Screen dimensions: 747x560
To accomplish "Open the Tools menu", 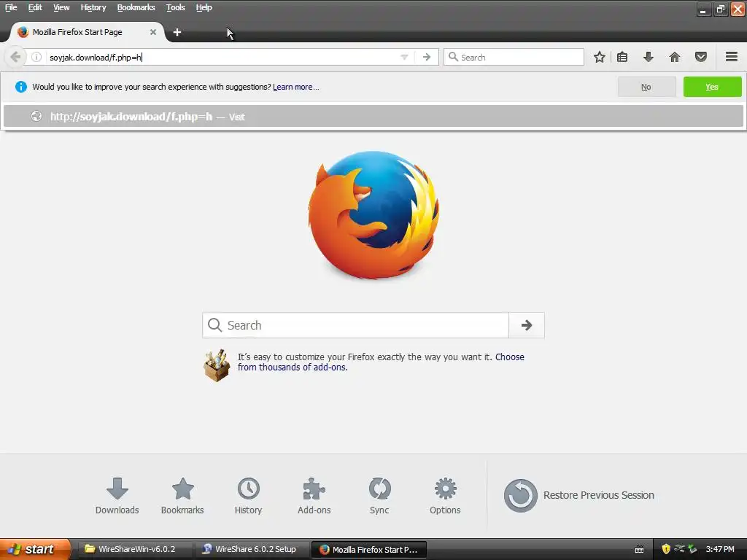I will [x=175, y=7].
